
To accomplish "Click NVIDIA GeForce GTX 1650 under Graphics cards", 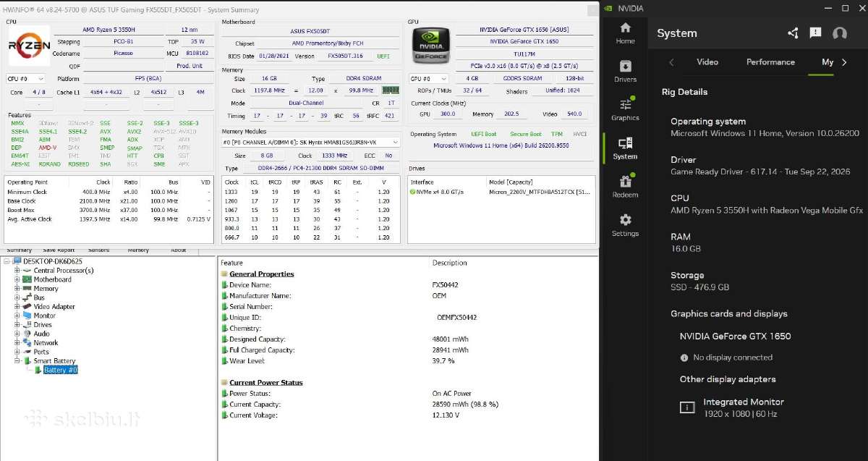I will pos(735,337).
